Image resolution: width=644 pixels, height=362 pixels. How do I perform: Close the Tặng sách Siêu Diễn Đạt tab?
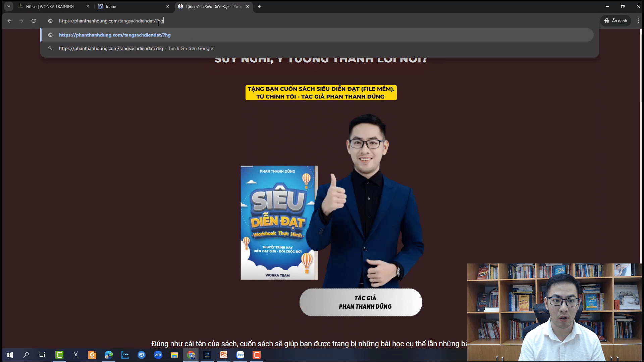248,6
